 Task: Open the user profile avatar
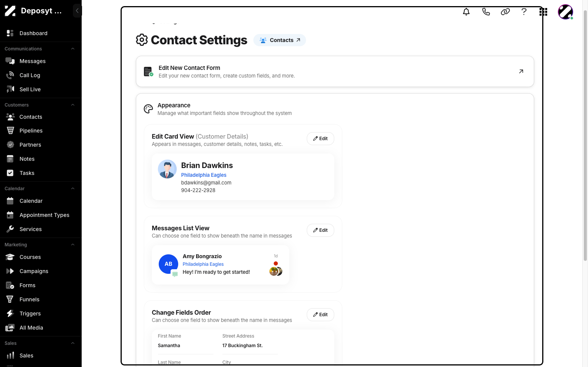[x=565, y=12]
